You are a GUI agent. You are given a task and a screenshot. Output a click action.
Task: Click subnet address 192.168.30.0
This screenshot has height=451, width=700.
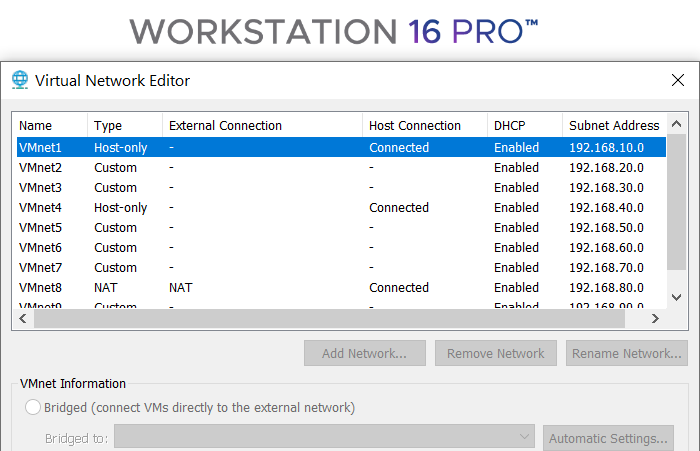coord(606,188)
